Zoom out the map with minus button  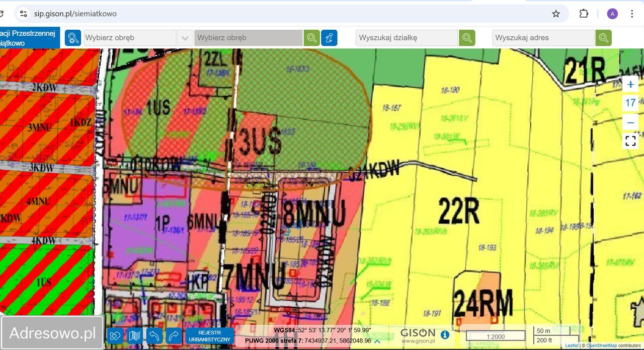click(x=630, y=122)
